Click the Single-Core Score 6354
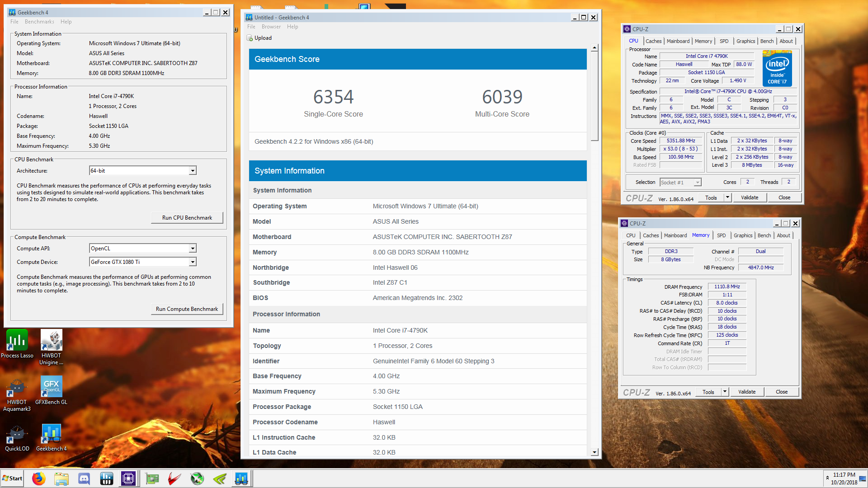 coord(333,97)
